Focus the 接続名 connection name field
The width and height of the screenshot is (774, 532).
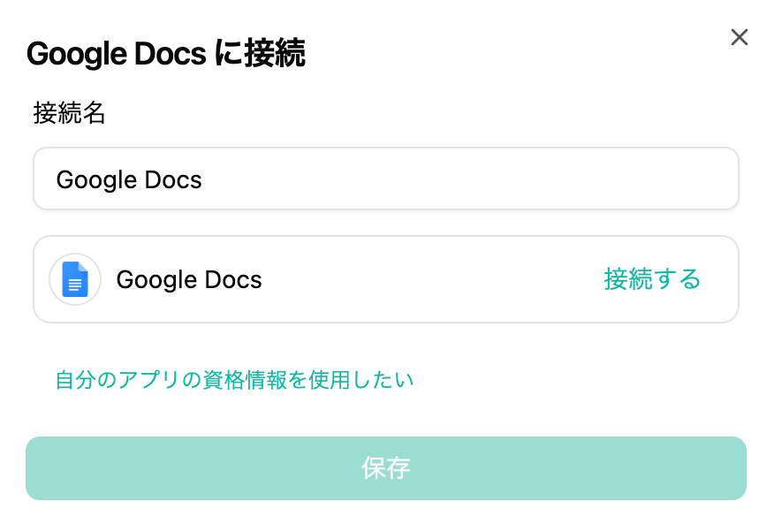[x=385, y=179]
